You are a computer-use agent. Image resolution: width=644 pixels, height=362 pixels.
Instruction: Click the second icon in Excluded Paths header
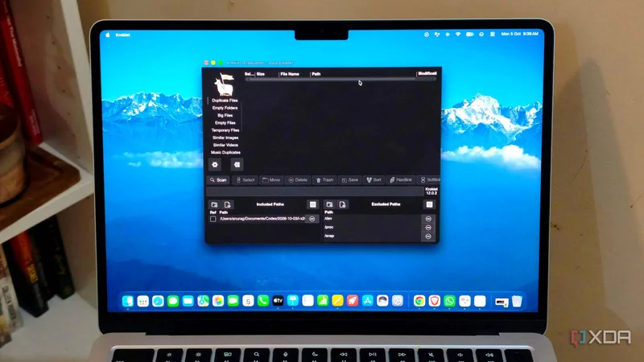point(343,204)
